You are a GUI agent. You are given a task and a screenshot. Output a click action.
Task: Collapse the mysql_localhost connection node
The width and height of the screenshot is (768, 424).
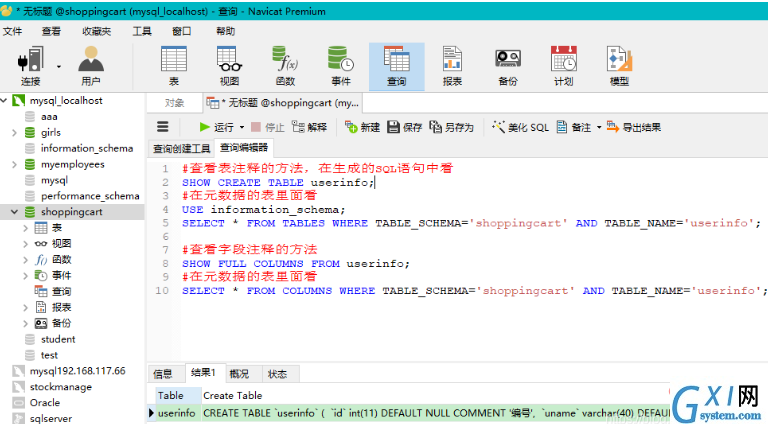tap(4, 100)
